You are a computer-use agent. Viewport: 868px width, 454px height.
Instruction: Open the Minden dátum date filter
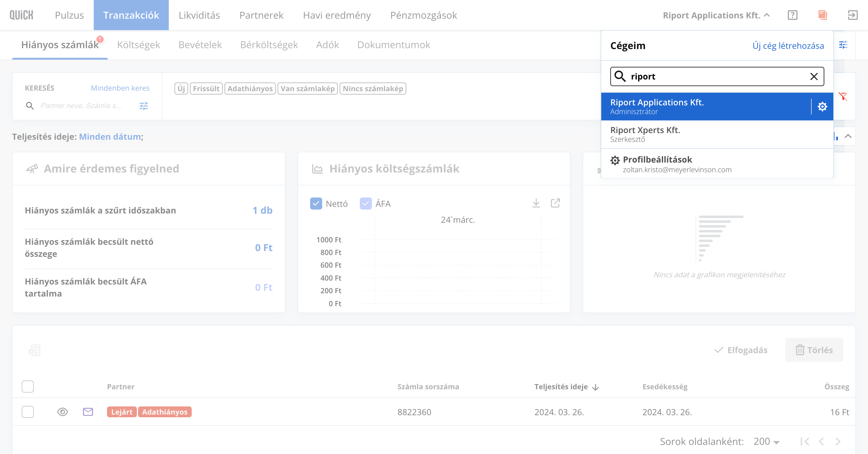pos(110,137)
